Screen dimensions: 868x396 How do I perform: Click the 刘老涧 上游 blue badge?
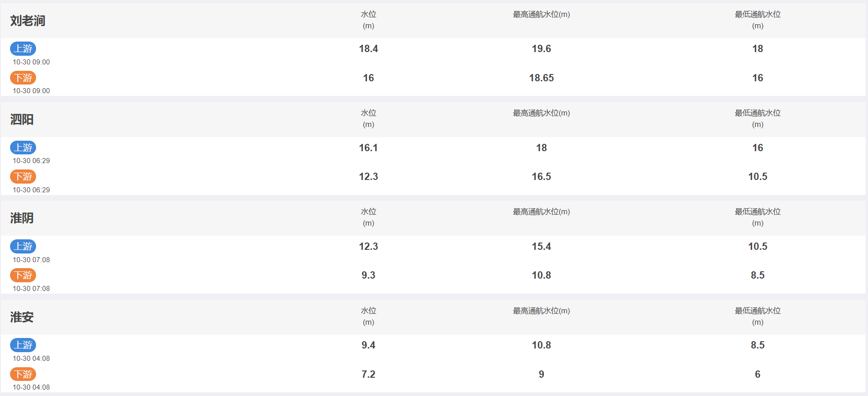click(23, 48)
